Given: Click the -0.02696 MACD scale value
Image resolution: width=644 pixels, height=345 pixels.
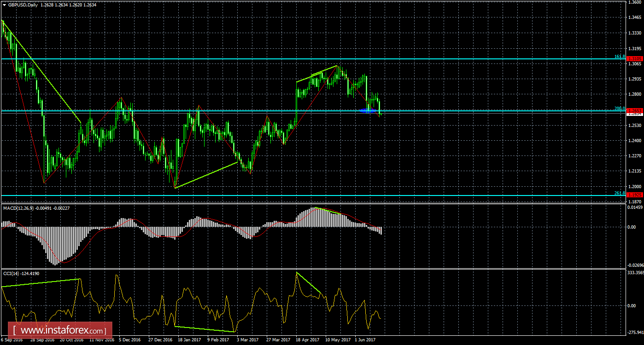Looking at the screenshot, I should pos(635,265).
